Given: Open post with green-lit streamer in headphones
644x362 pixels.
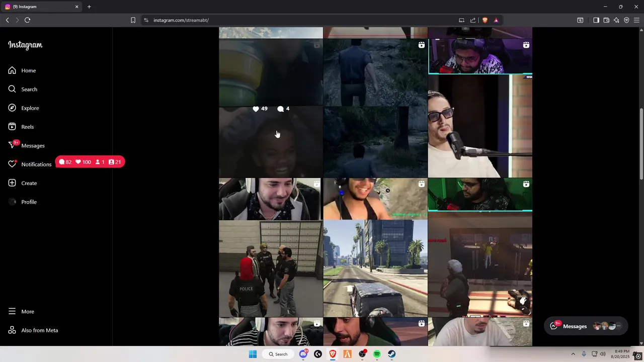Looking at the screenshot, I should point(480,247).
